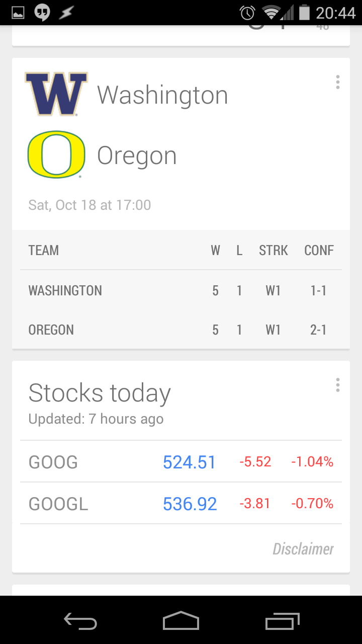Image resolution: width=362 pixels, height=644 pixels.
Task: Tap the alarm clock status icon
Action: coord(247,13)
